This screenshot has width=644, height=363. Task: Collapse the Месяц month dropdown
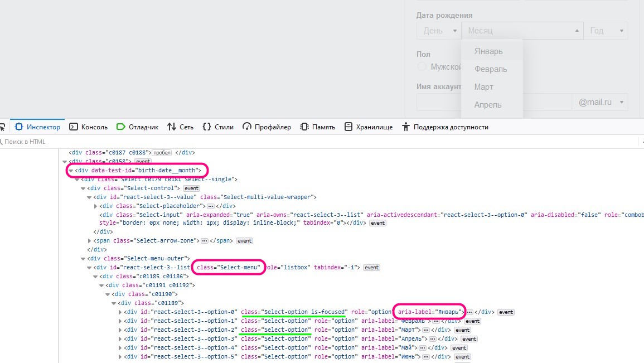click(522, 30)
